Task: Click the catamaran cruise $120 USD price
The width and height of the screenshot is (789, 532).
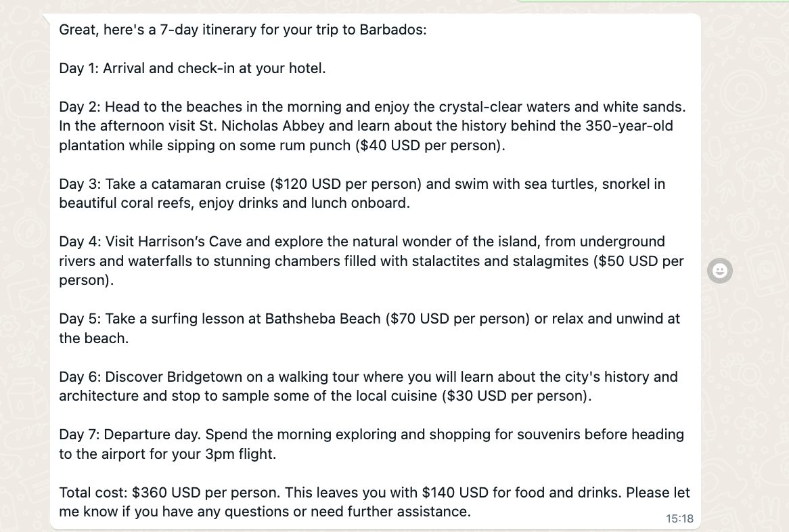Action: tap(346, 184)
